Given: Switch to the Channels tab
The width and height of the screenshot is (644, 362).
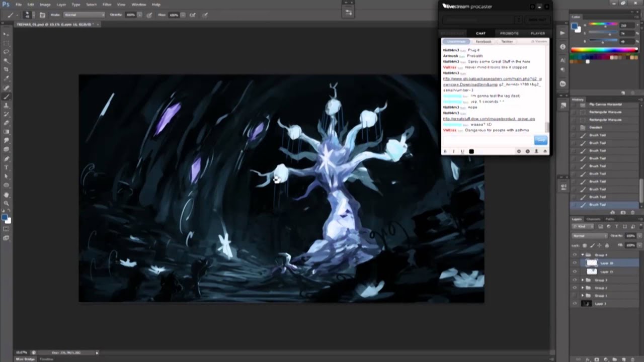Looking at the screenshot, I should [594, 219].
